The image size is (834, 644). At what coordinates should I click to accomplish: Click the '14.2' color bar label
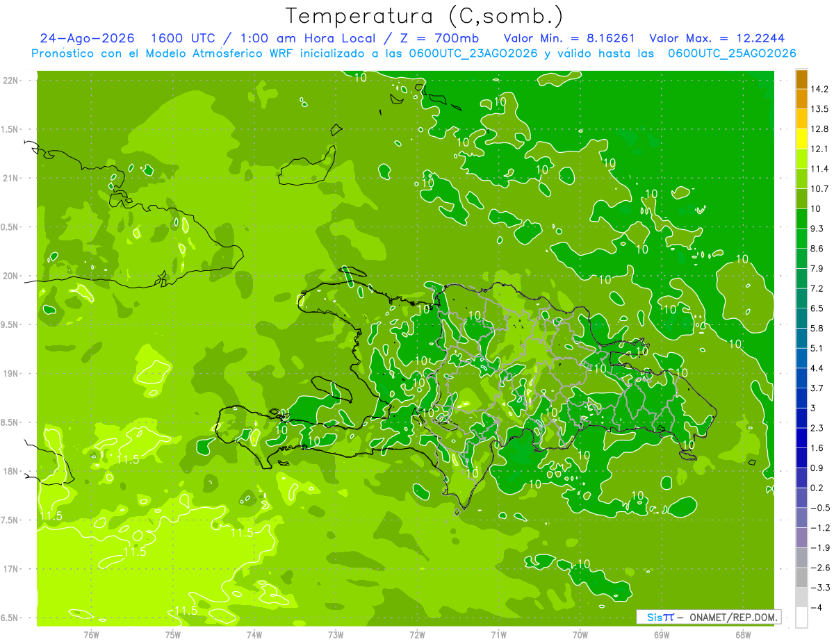coord(820,89)
